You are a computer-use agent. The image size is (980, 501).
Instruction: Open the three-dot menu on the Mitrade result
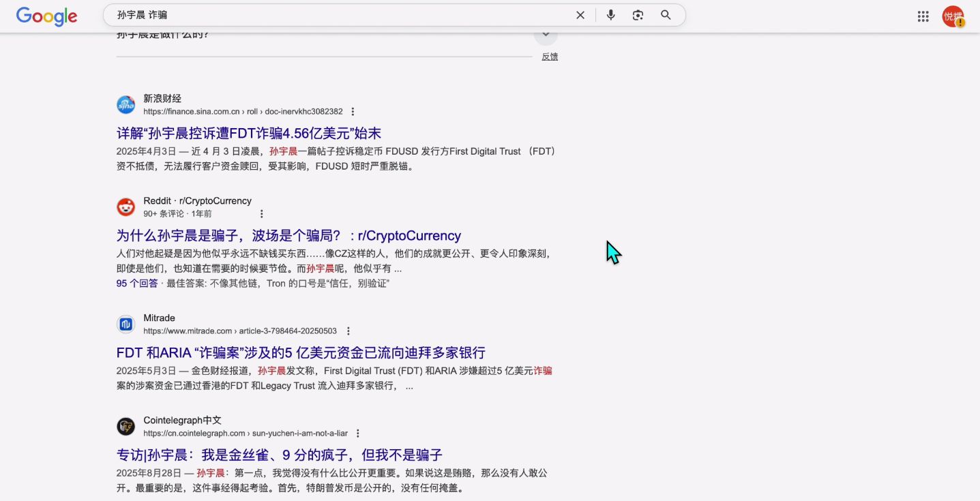coord(348,331)
